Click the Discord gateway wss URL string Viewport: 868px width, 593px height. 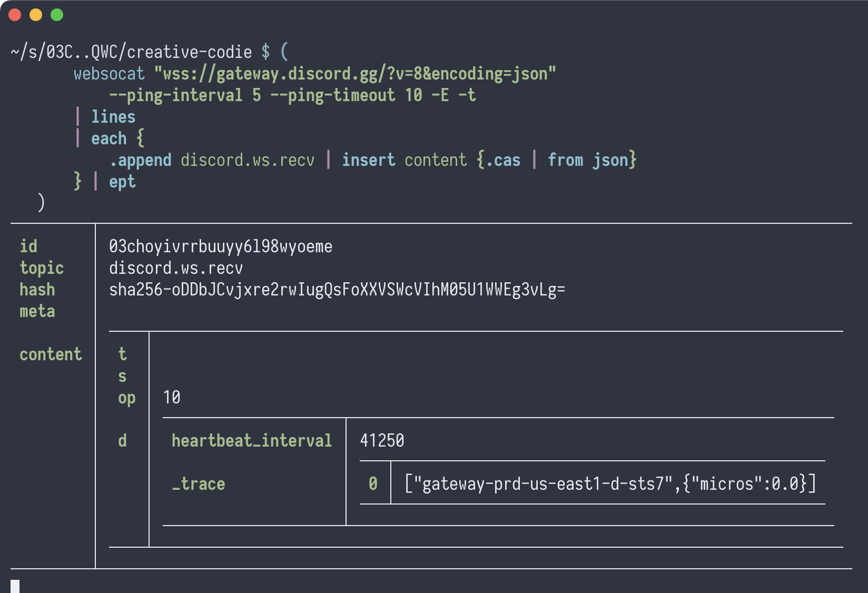pyautogui.click(x=354, y=74)
